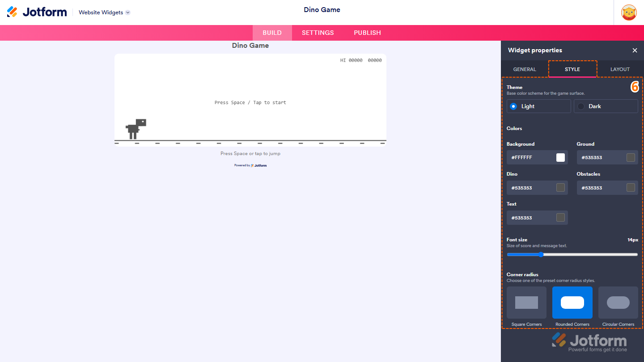The width and height of the screenshot is (644, 362).
Task: Switch to the PUBLISH tab
Action: coord(368,33)
